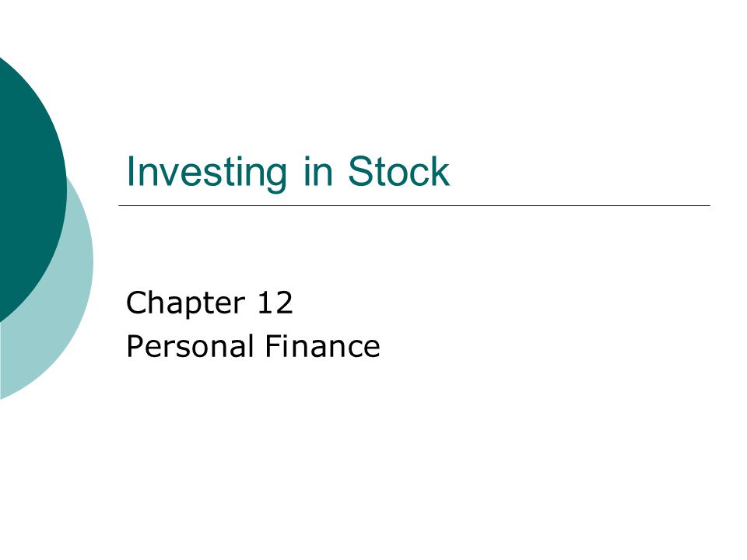The image size is (747, 560).
Task: Click the 'Investing in Stock' slide title
Action: [288, 173]
